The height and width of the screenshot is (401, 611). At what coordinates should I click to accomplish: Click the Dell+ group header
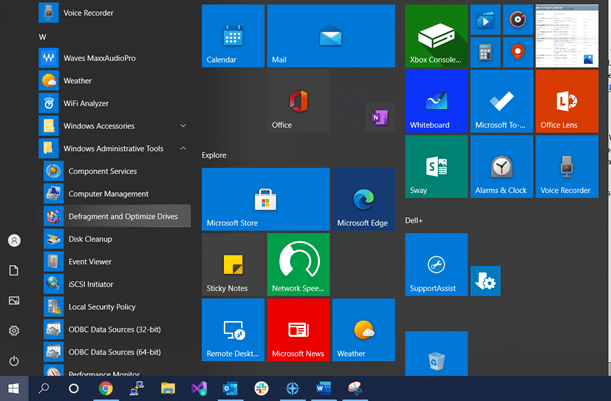(x=413, y=221)
